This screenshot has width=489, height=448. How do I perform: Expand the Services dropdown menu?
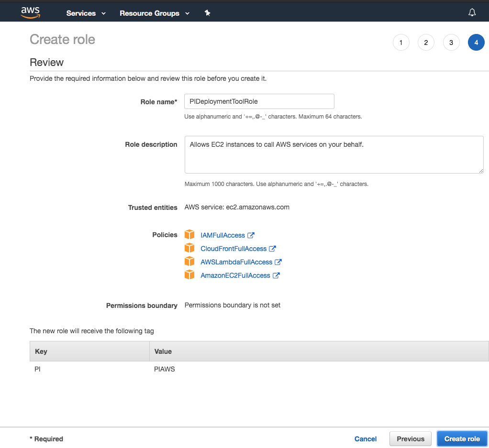[x=86, y=13]
